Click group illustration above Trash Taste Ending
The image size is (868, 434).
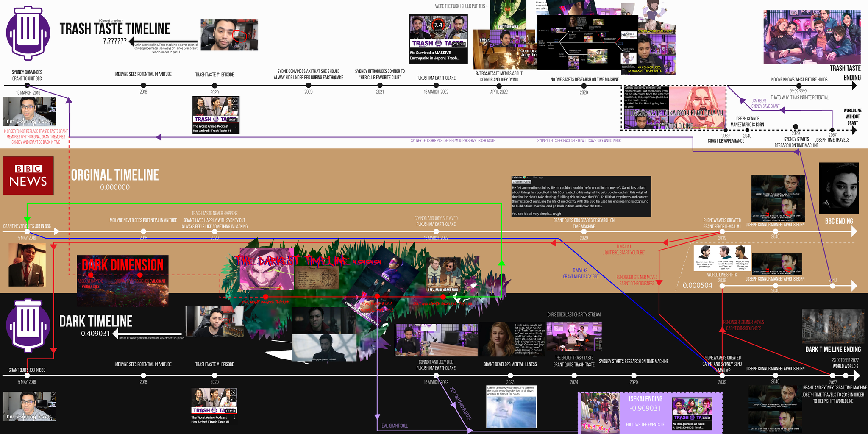pos(812,37)
